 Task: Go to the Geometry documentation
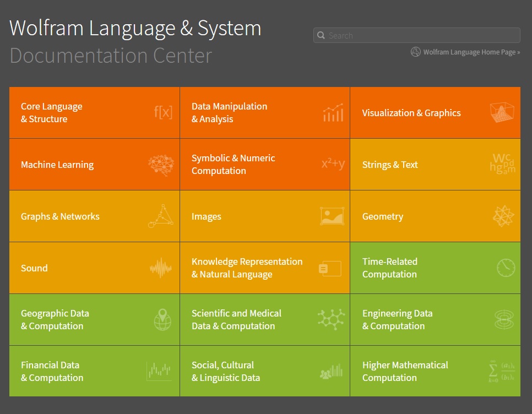click(383, 216)
